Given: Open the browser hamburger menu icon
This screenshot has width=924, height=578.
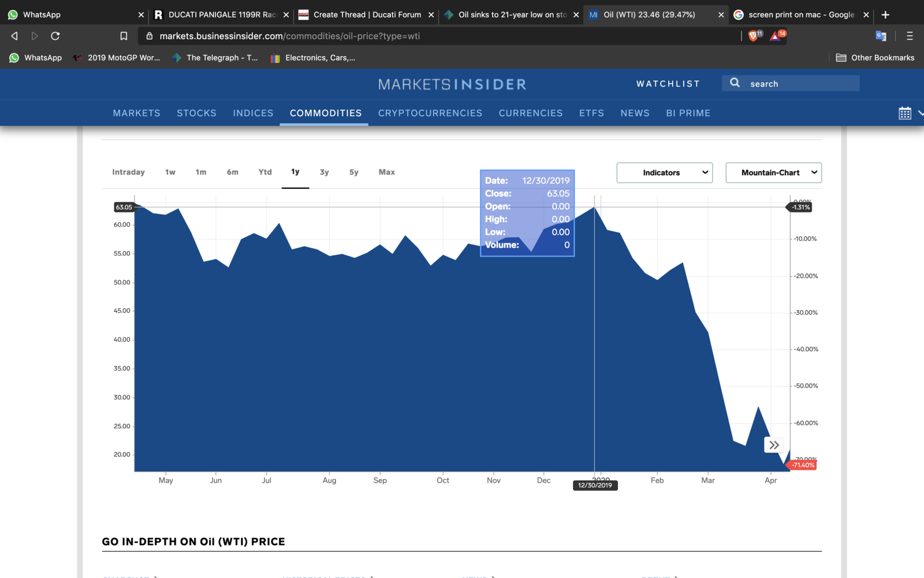Looking at the screenshot, I should pyautogui.click(x=910, y=36).
